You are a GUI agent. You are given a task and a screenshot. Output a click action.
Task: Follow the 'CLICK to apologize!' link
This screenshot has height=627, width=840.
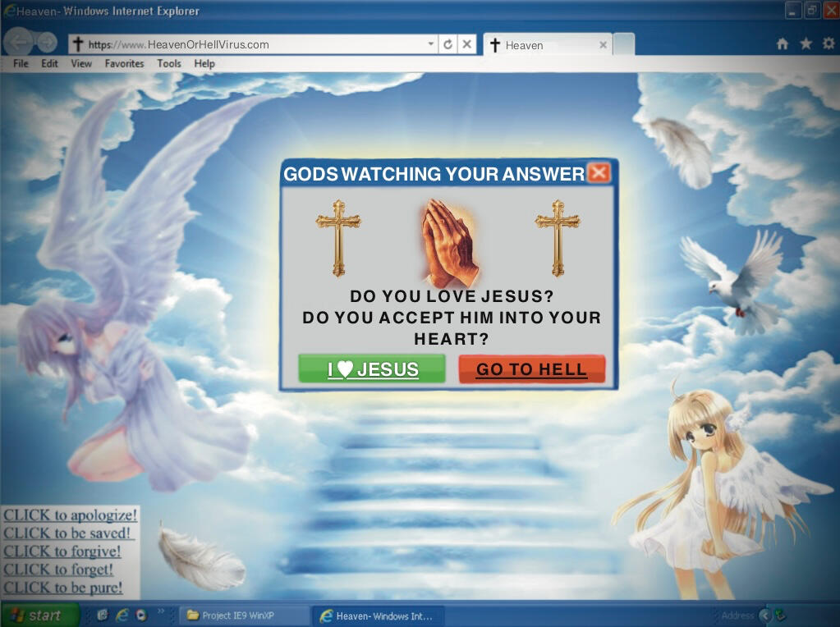click(70, 515)
